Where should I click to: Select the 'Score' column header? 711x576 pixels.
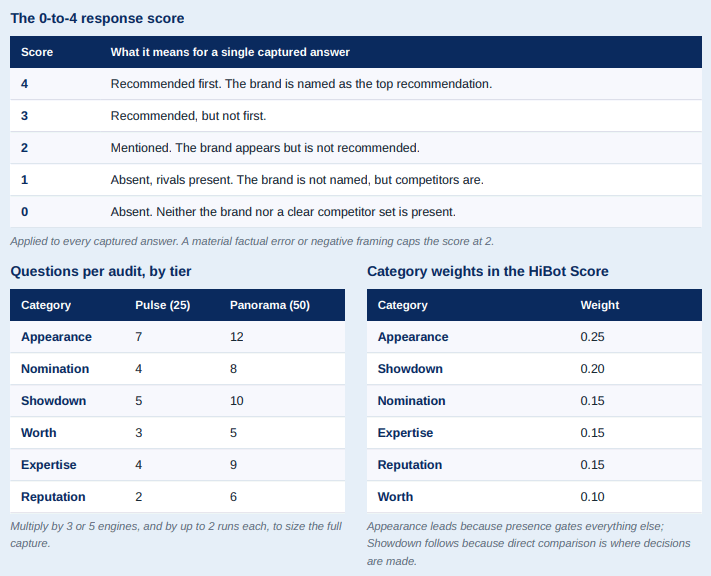click(x=37, y=52)
